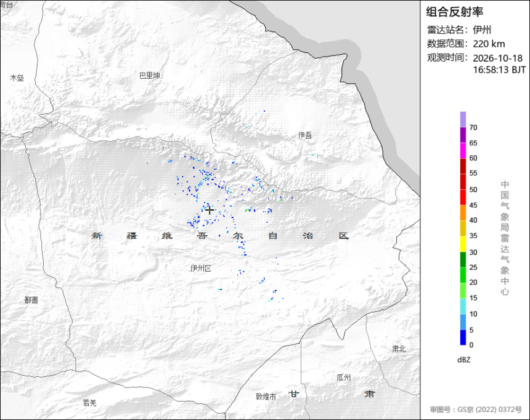Viewport: 530px width, 420px height.
Task: Click the "鄯善" place name
Action: pos(31,300)
